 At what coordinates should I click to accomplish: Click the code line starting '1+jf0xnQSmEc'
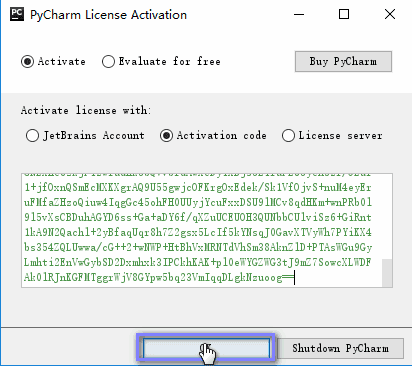[x=198, y=187]
